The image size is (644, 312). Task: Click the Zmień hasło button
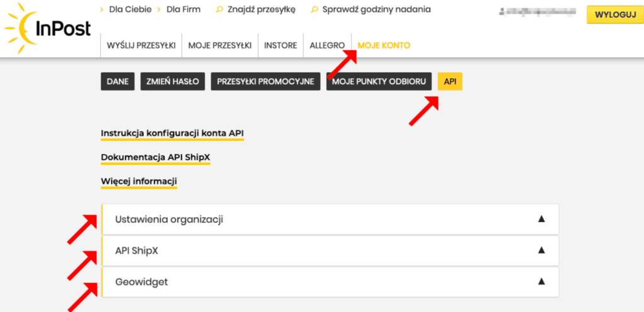(x=172, y=82)
